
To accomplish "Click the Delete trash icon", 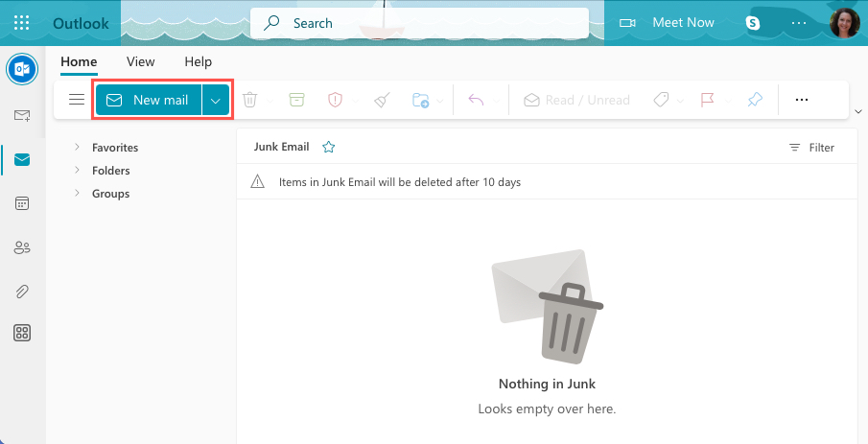I will pos(250,100).
